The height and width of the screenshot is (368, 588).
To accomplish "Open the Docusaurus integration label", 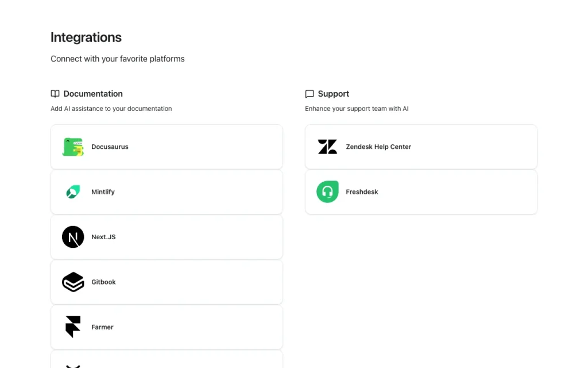I will point(110,147).
